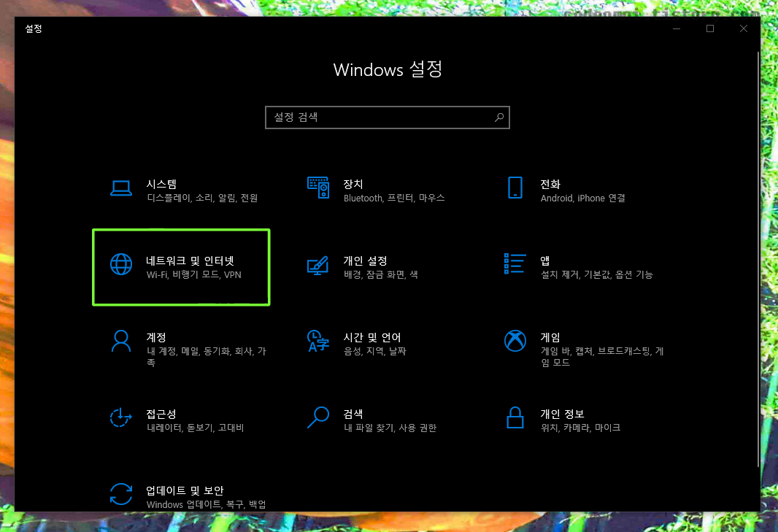Open the 게임 settings title
Image resolution: width=778 pixels, height=532 pixels.
click(550, 337)
